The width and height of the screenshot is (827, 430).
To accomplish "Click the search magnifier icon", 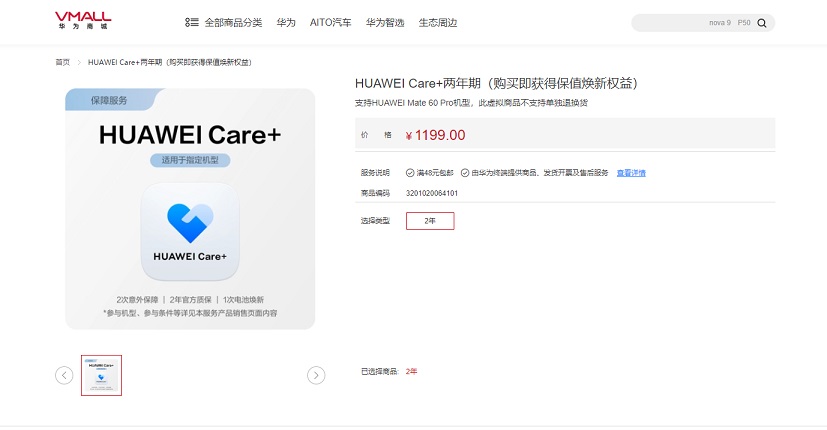I will click(x=762, y=23).
